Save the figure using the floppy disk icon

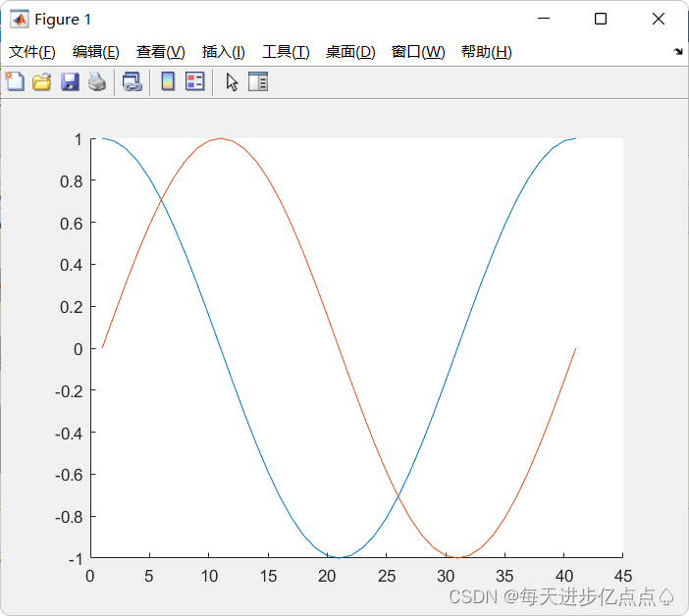click(x=70, y=81)
